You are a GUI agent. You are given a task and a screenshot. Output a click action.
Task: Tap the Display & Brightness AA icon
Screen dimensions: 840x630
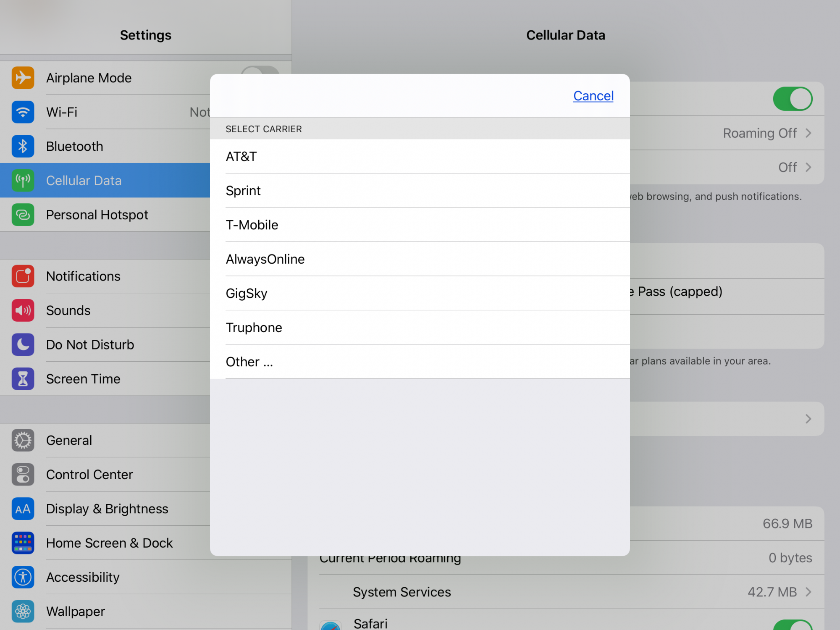pyautogui.click(x=23, y=509)
